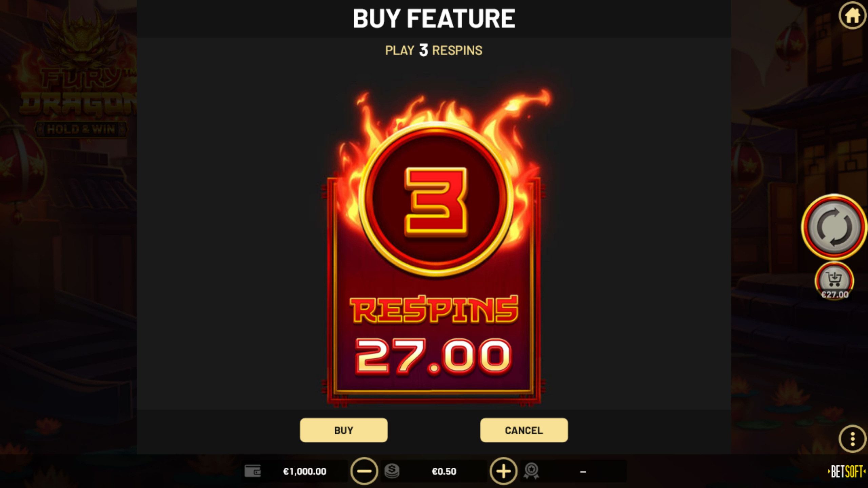
Task: Click the coin stack bet icon
Action: point(392,471)
